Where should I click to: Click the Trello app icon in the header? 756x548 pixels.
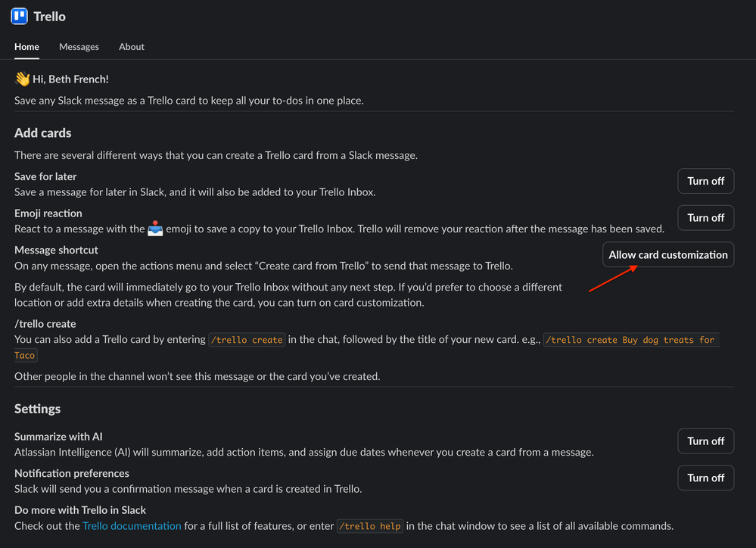(18, 15)
